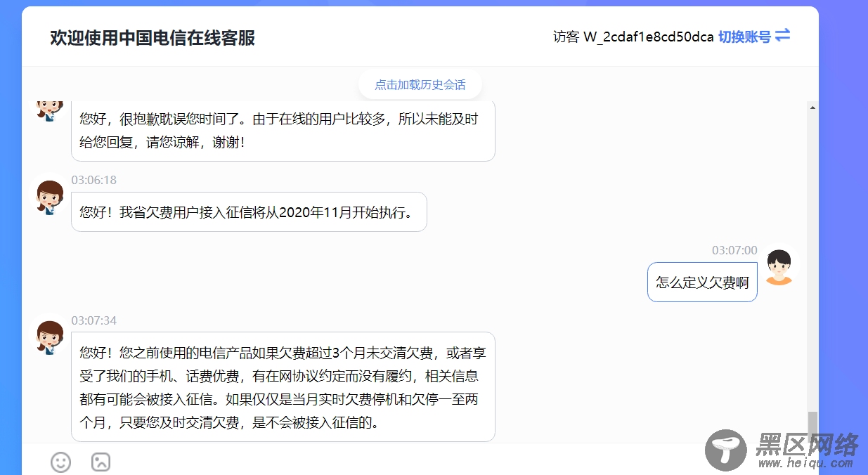This screenshot has height=475, width=868.
Task: Click agent avatar next to 03:07:34 message
Action: (x=51, y=338)
